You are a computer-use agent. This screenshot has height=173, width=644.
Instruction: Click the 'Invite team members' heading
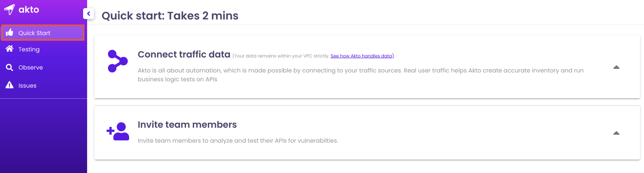click(187, 125)
